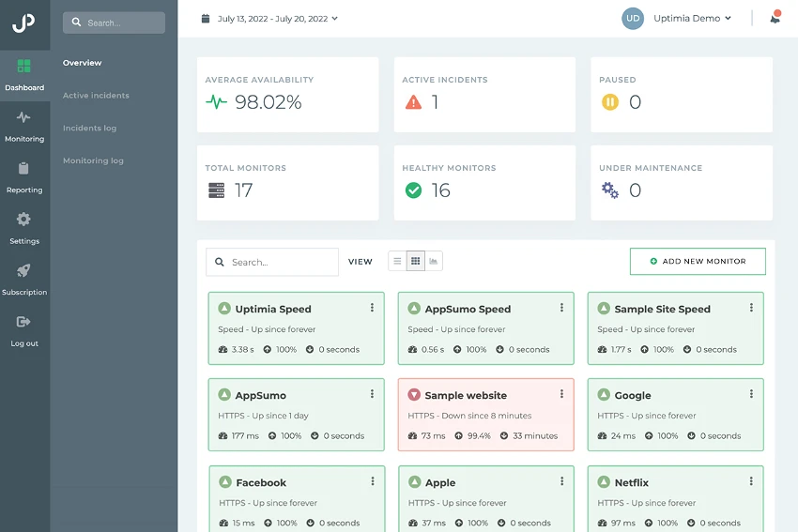Click '3.38 s' speed value on Uptimia Speed
This screenshot has height=532, width=798.
pyautogui.click(x=243, y=349)
